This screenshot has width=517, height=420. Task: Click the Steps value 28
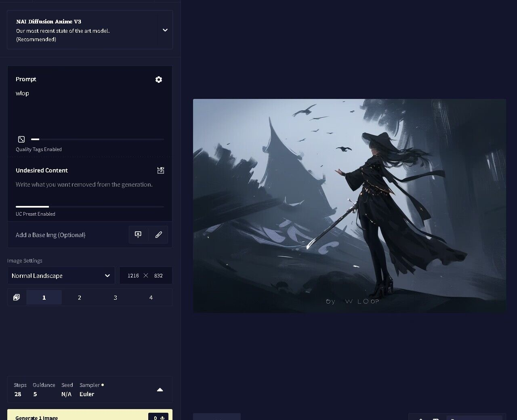pos(18,394)
